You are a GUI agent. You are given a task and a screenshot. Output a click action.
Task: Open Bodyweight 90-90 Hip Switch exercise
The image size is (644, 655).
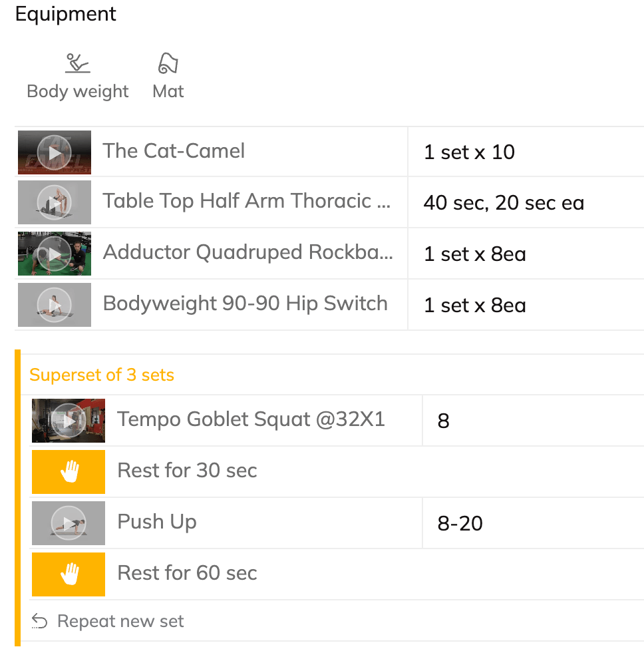[245, 304]
